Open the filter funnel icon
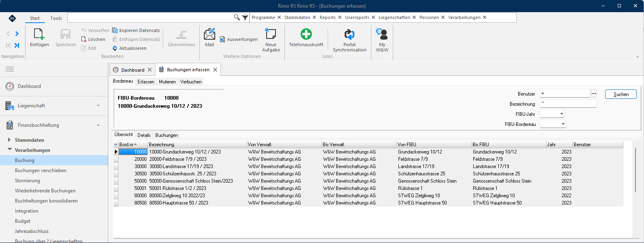Image resolution: width=644 pixels, height=243 pixels. pos(245,17)
